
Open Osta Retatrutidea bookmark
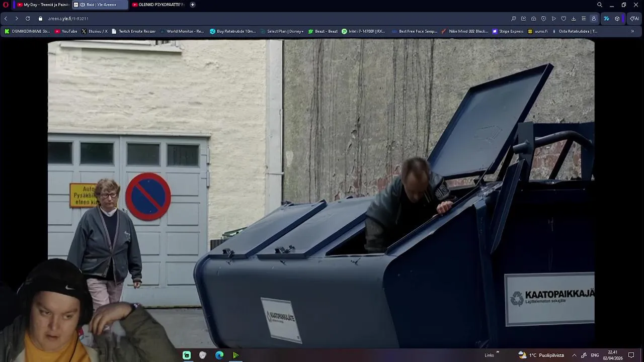pyautogui.click(x=574, y=31)
